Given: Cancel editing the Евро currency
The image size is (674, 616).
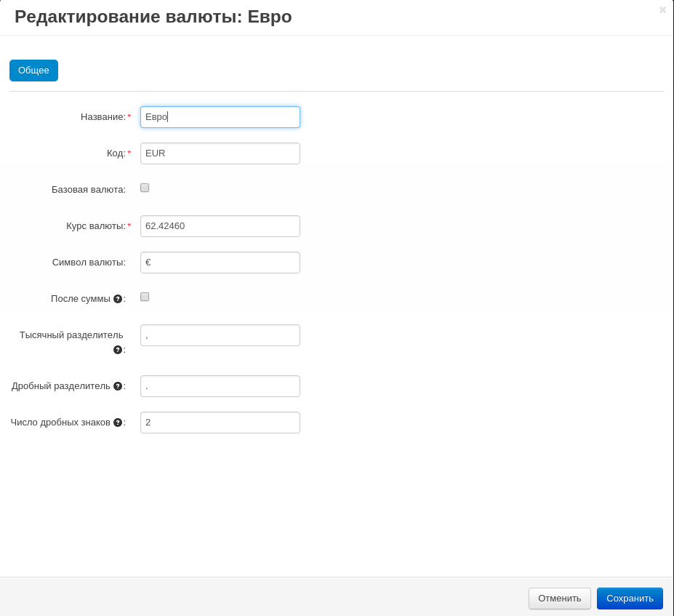Looking at the screenshot, I should coord(559,599).
